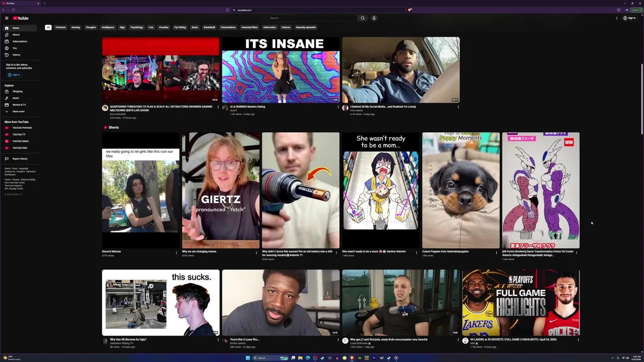The image size is (644, 362).
Task: Open Movies & TV in Explore section
Action: (x=19, y=105)
